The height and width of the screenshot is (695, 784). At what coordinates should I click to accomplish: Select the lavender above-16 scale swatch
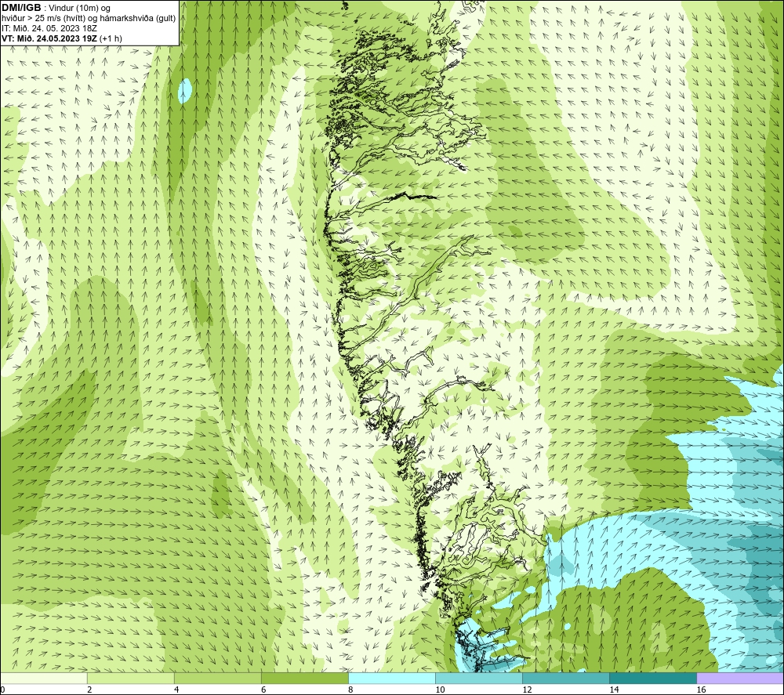(x=740, y=678)
